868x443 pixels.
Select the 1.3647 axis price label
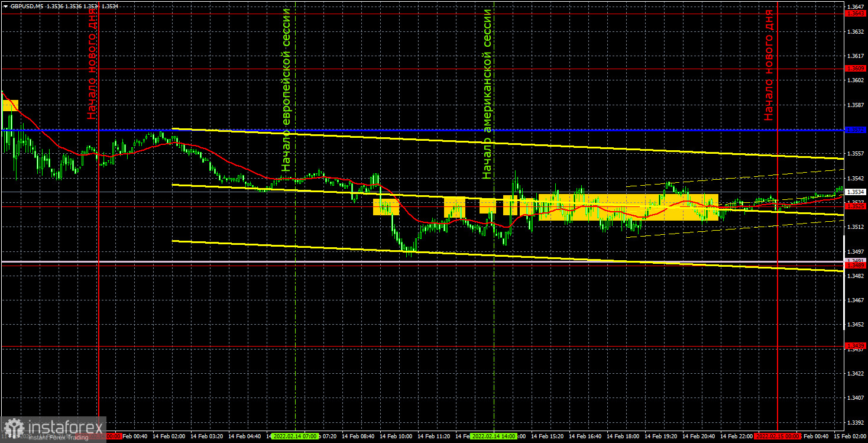855,7
